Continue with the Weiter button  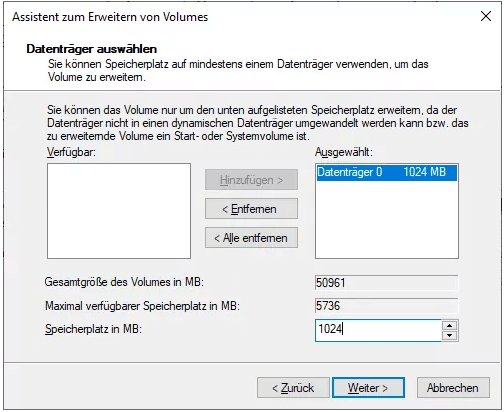tap(368, 388)
